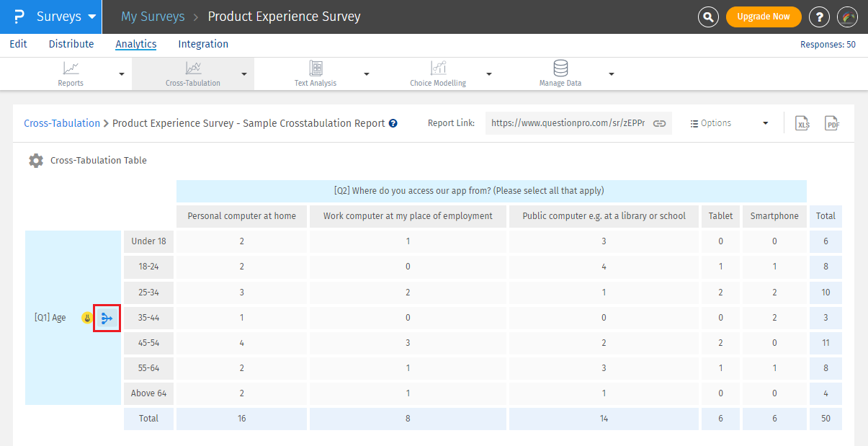Go back via My Surveys breadcrumb link
This screenshot has height=446, width=868.
tap(153, 16)
